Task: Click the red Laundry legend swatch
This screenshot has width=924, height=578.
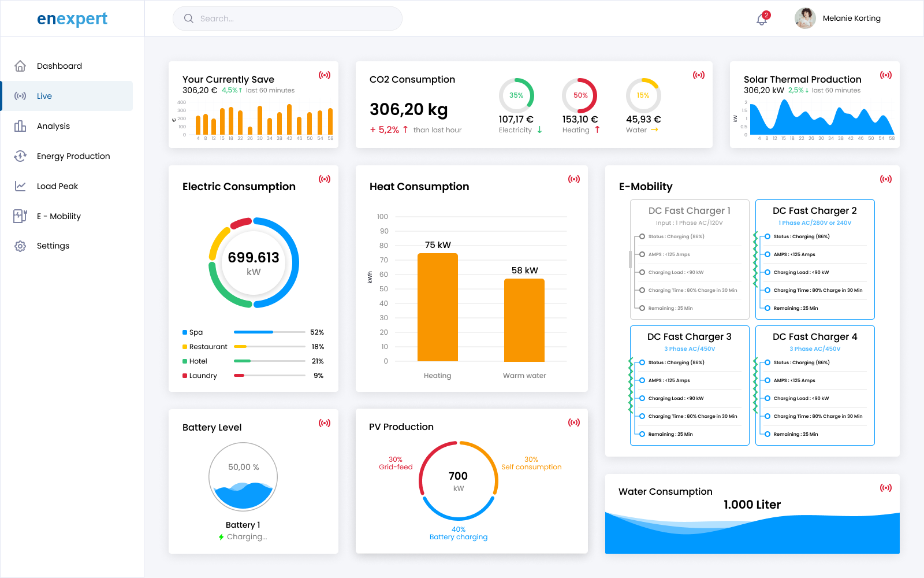Action: [185, 376]
